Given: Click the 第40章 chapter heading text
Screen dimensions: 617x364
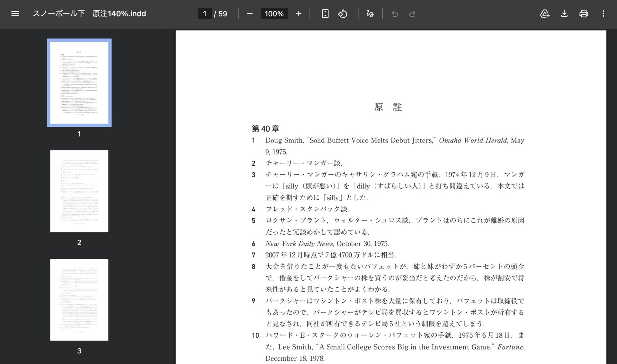Looking at the screenshot, I should tap(265, 129).
